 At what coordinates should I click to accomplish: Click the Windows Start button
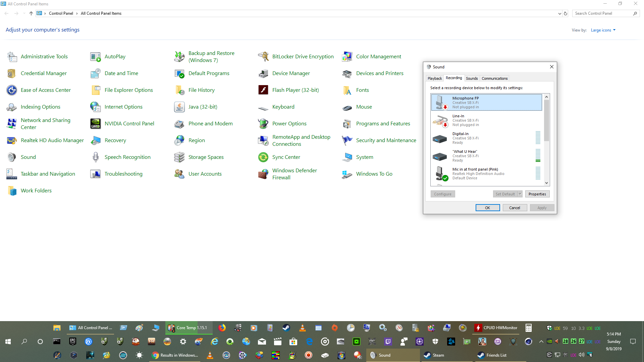point(8,342)
